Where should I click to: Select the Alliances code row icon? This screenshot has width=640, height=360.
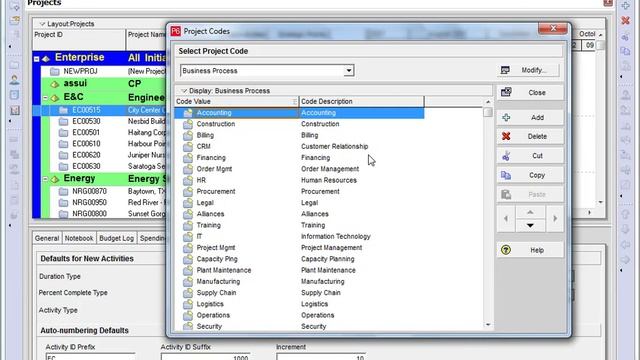coord(188,214)
